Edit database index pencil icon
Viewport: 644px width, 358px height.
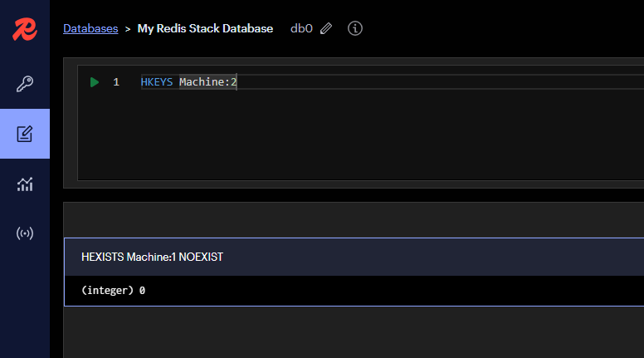[326, 28]
